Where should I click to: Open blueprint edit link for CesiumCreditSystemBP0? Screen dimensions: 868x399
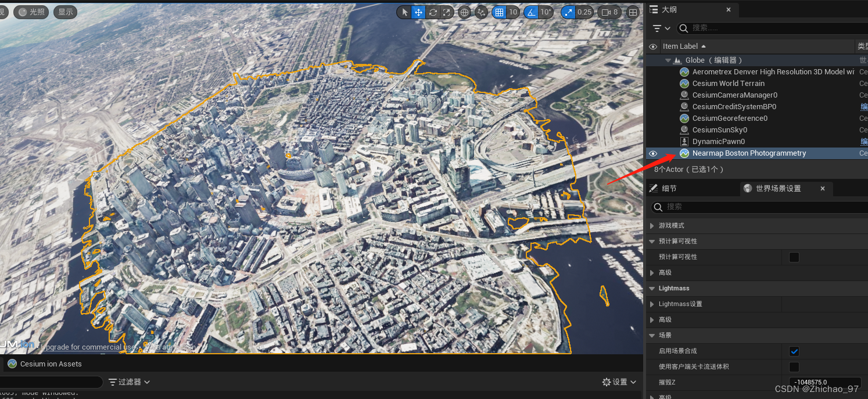pos(864,107)
